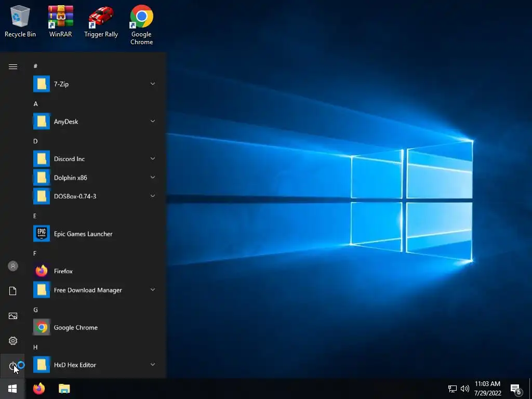Open File Explorer from the taskbar

click(64, 389)
